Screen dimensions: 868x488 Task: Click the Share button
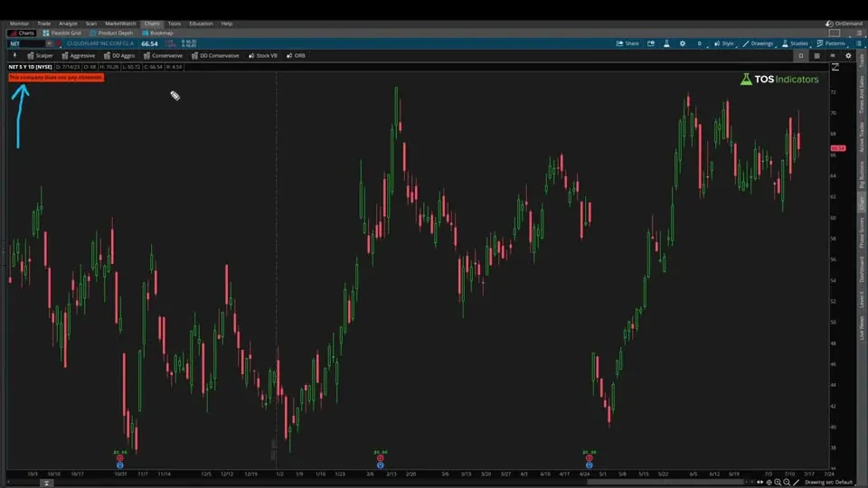(x=627, y=43)
